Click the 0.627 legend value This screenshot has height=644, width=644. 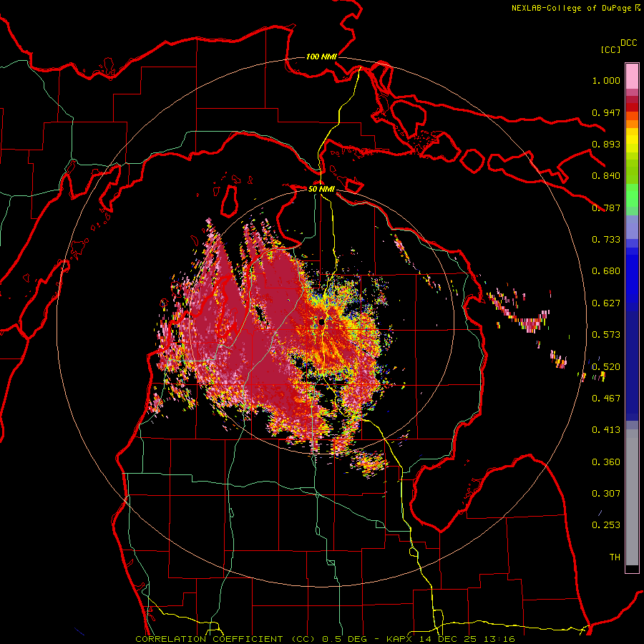(606, 303)
